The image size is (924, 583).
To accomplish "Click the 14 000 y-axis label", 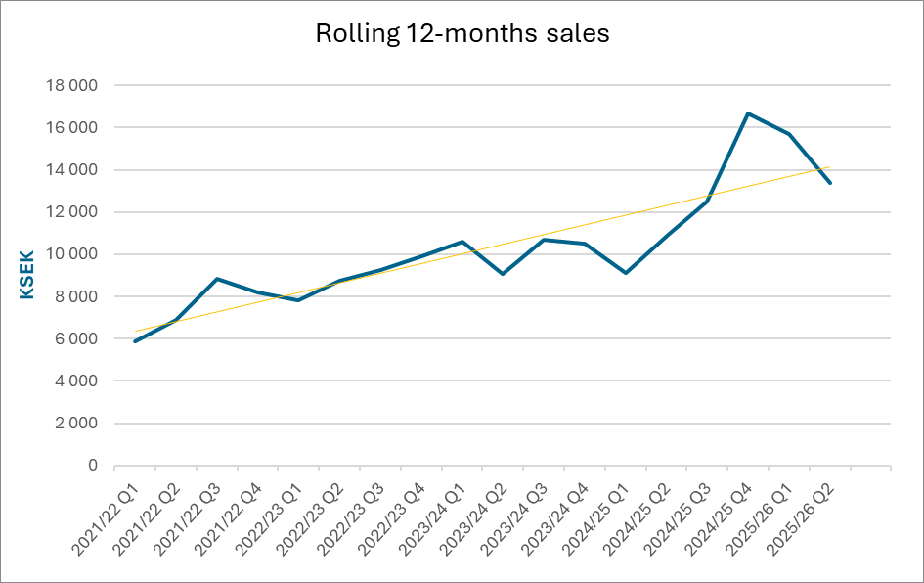I will (71, 170).
